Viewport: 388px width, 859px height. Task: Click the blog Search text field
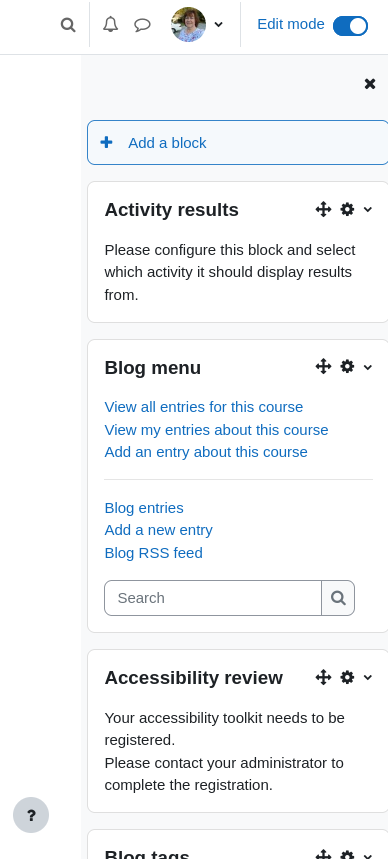point(213,598)
